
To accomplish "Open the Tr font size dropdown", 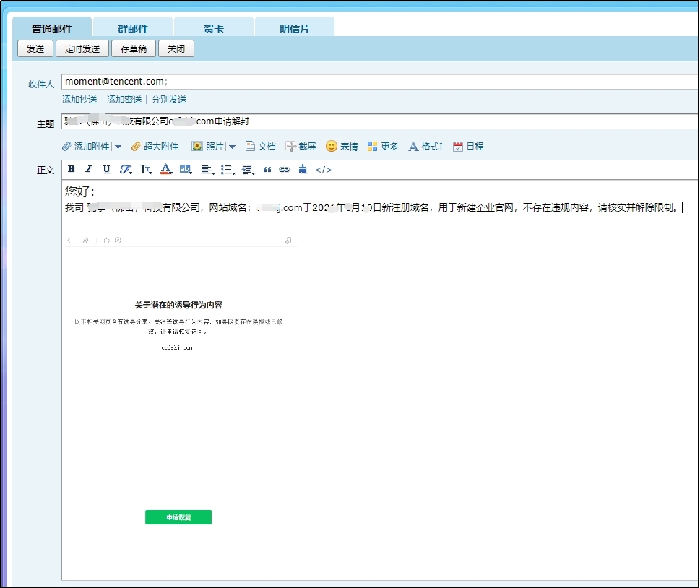I will (x=145, y=170).
